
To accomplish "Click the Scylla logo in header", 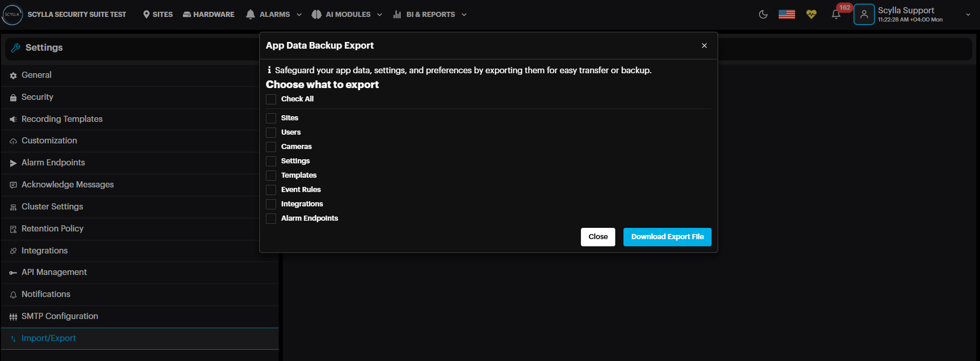I will (x=12, y=14).
